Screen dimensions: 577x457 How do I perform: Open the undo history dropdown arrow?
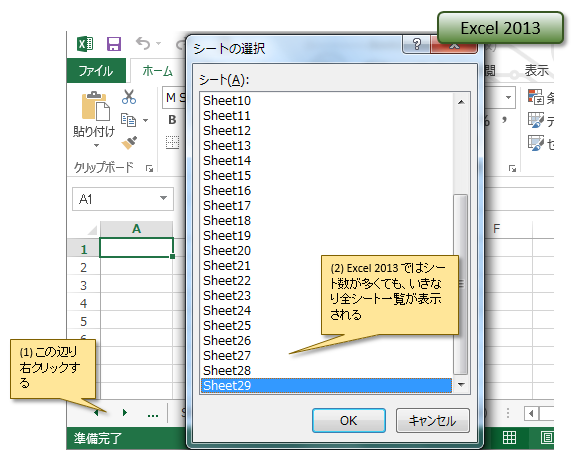point(159,43)
